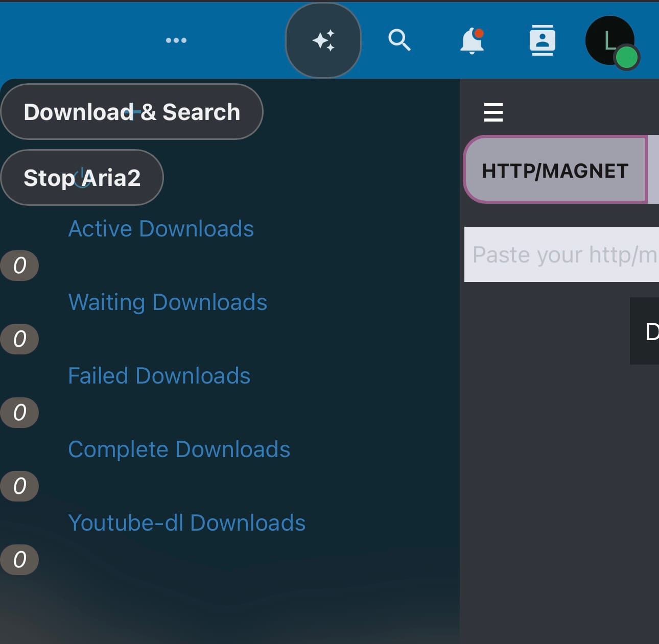Show Complete Downloads
The height and width of the screenshot is (644, 659).
tap(179, 449)
